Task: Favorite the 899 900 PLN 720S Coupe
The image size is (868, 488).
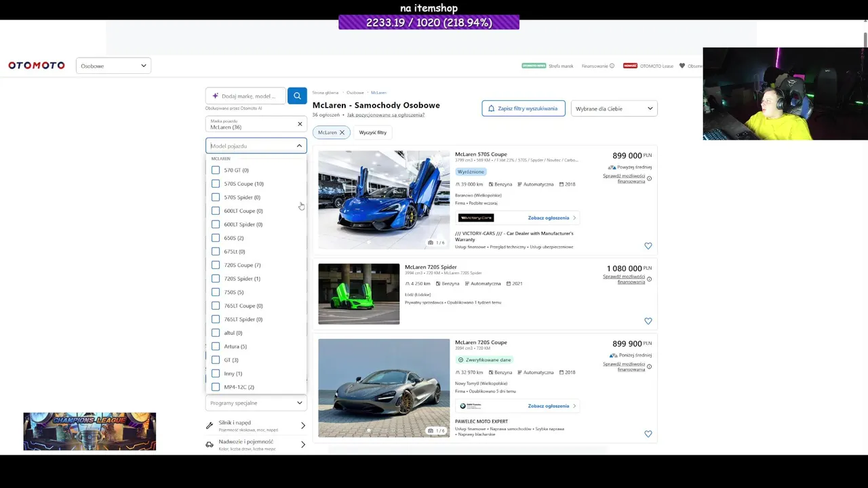Action: click(648, 434)
